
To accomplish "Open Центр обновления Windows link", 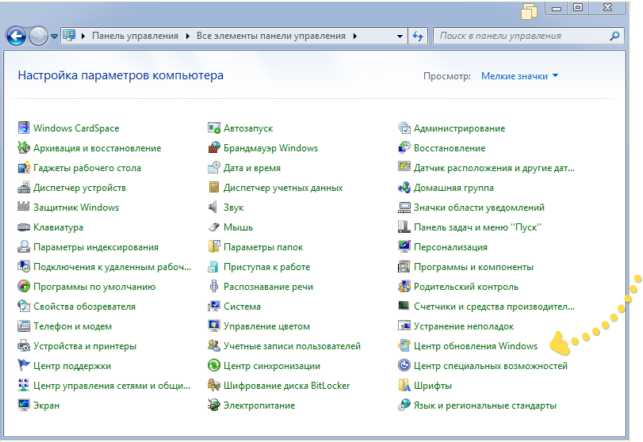I will pyautogui.click(x=475, y=346).
